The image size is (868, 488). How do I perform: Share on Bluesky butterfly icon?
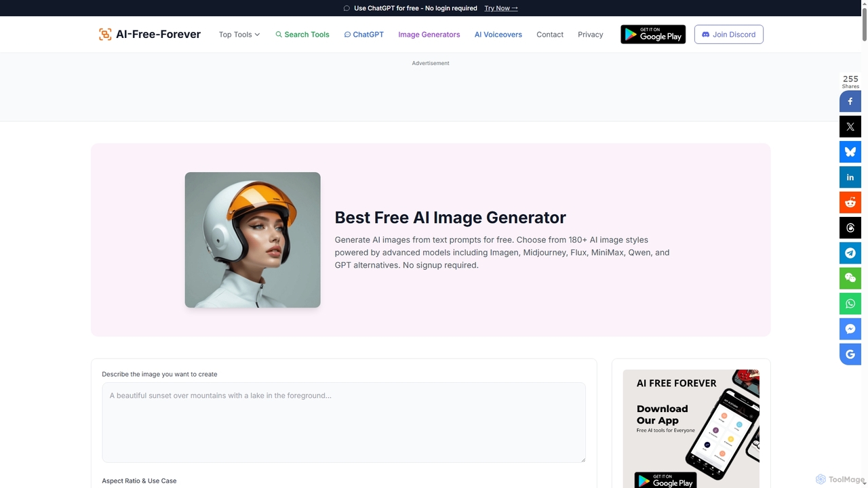[850, 152]
